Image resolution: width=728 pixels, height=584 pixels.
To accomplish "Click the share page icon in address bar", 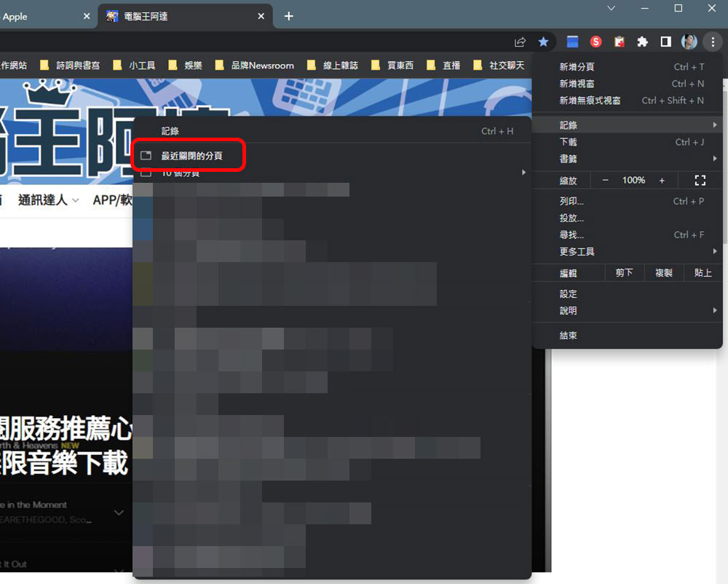I will pyautogui.click(x=520, y=42).
